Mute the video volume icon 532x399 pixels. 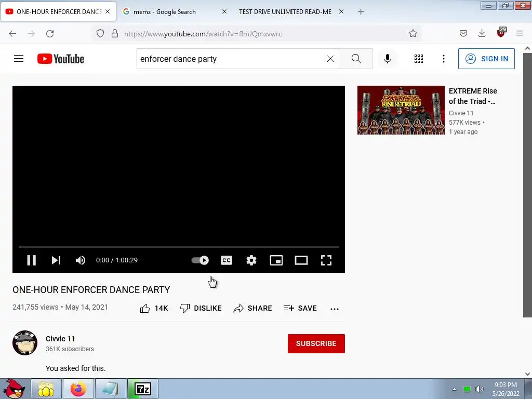(x=81, y=260)
